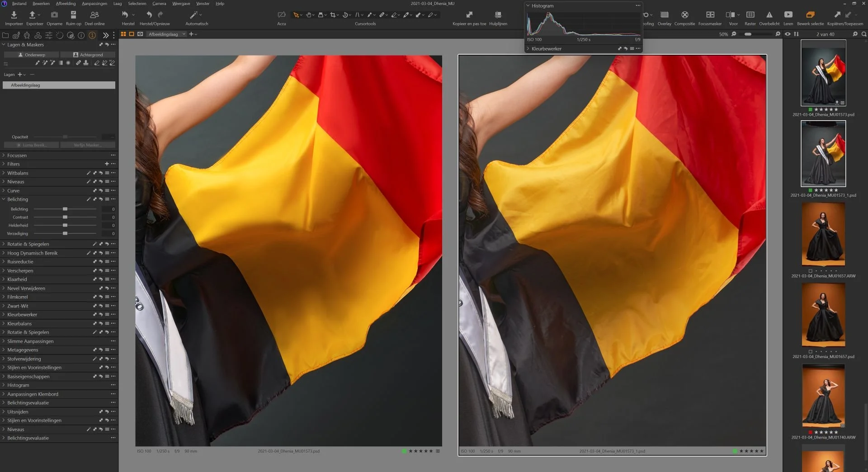Click the Importeer icon in the toolbar
868x472 pixels.
14,15
